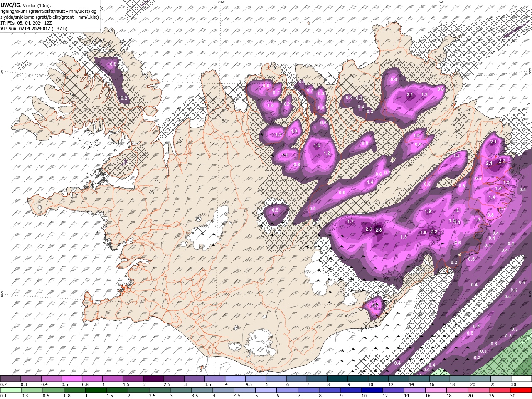Select white snow legend swatch above 30
The image size is (532, 399).
click(521, 379)
